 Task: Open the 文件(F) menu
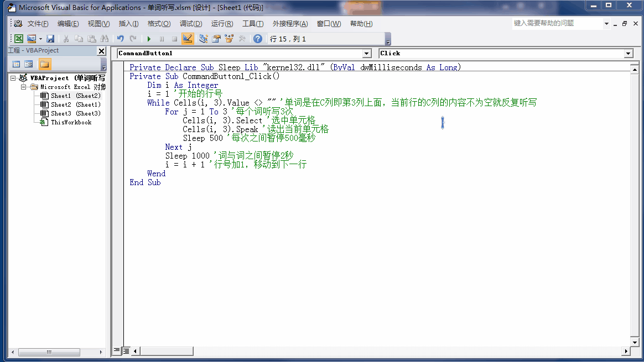[38, 23]
